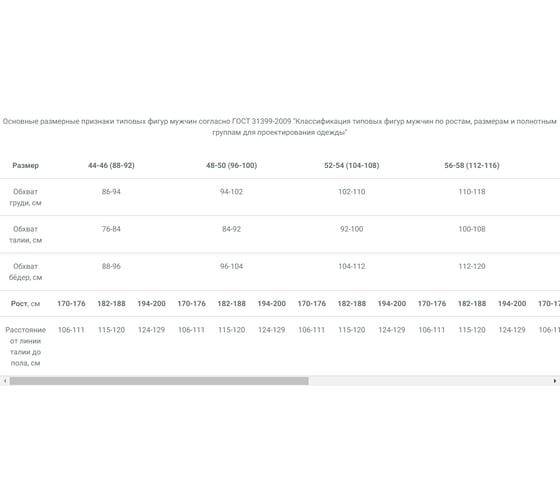This screenshot has width=560, height=504.
Task: Click the 'Обхват талии, см' row label
Action: click(25, 234)
